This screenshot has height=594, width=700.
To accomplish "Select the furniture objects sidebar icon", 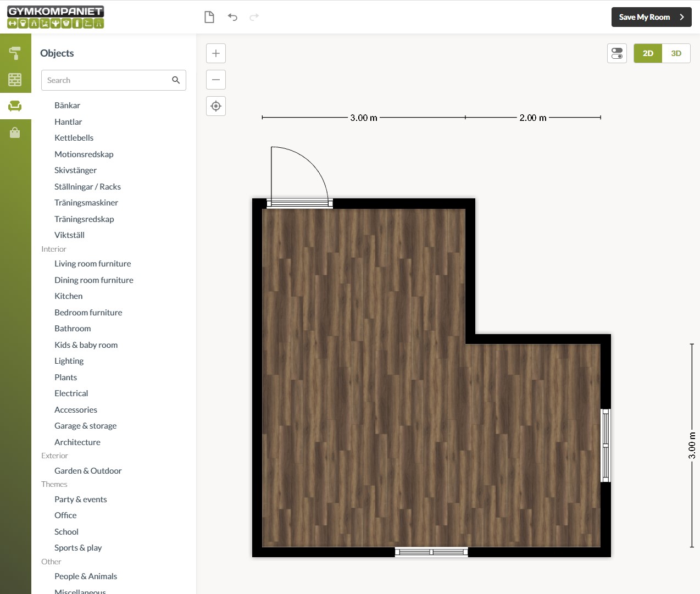I will pos(15,106).
